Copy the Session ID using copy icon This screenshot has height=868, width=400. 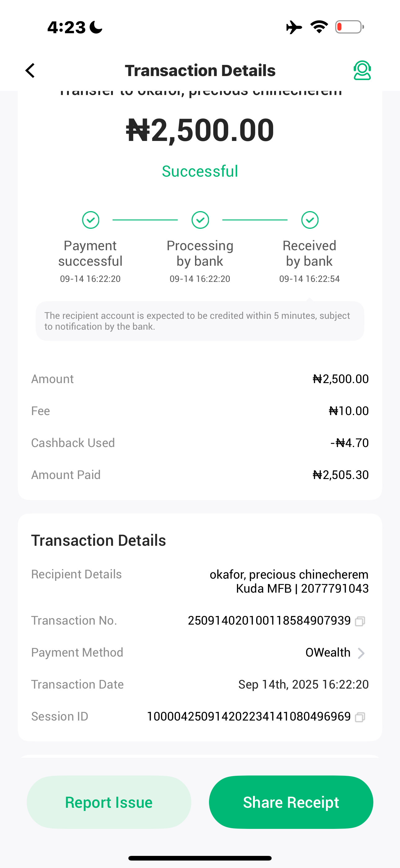(360, 717)
